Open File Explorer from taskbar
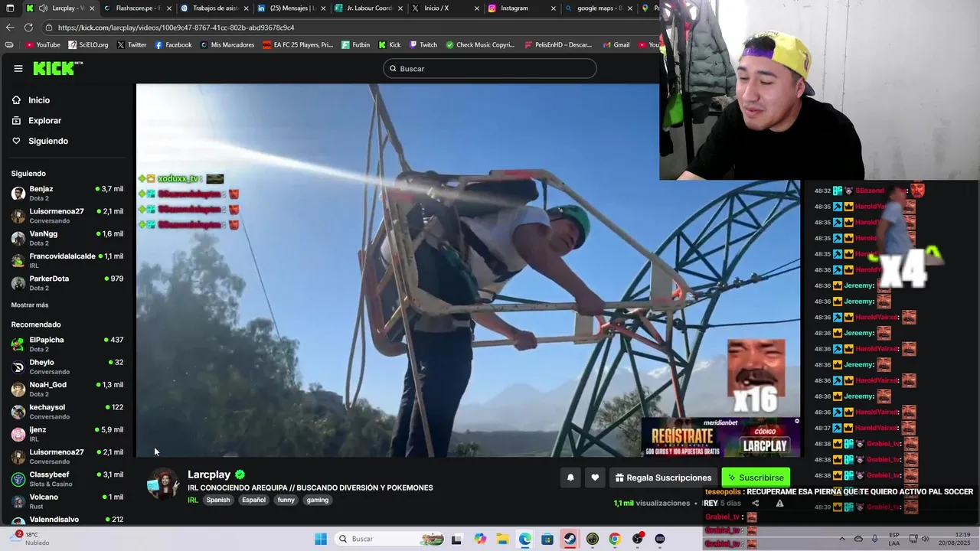 coord(502,539)
